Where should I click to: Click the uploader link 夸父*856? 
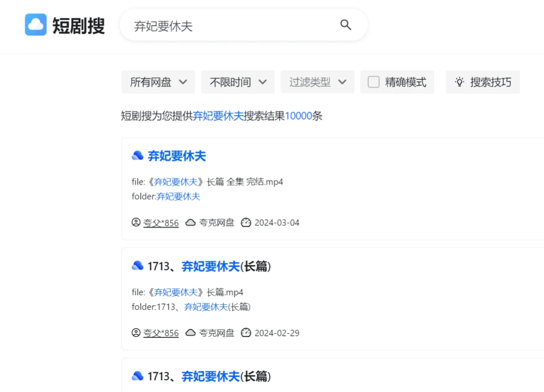pyautogui.click(x=161, y=223)
